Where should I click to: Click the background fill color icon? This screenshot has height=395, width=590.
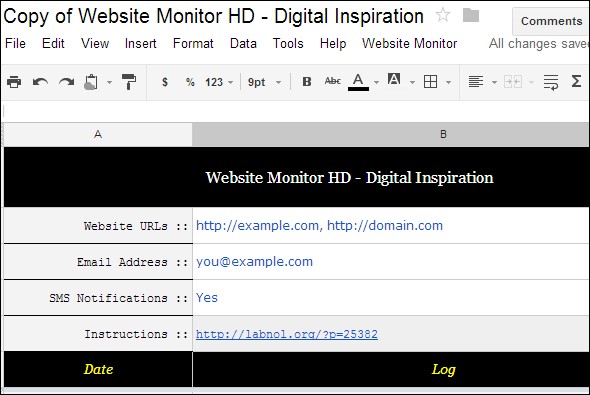pyautogui.click(x=394, y=80)
